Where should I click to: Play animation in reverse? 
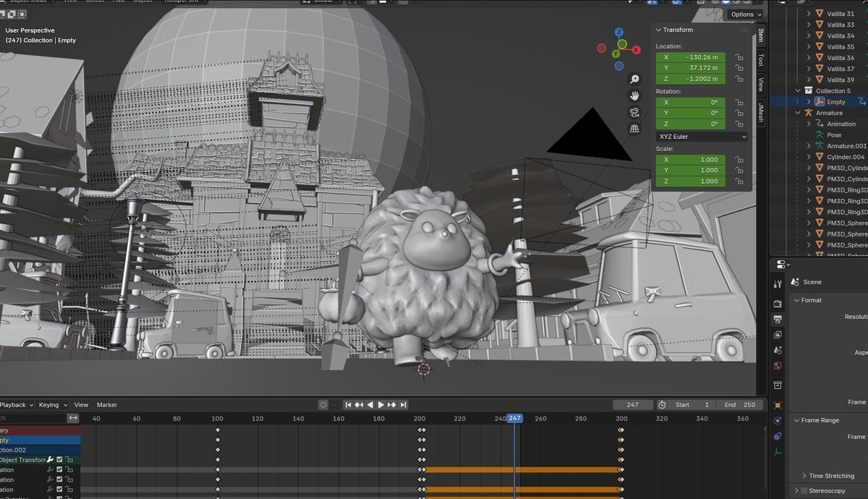pyautogui.click(x=370, y=405)
